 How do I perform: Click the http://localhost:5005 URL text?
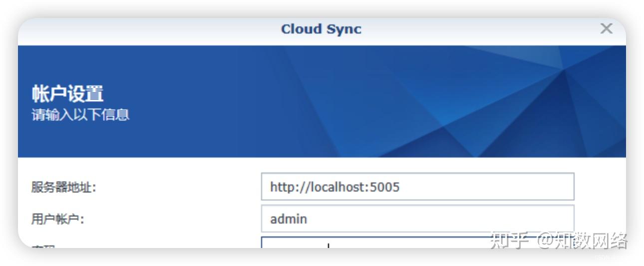[x=334, y=187]
